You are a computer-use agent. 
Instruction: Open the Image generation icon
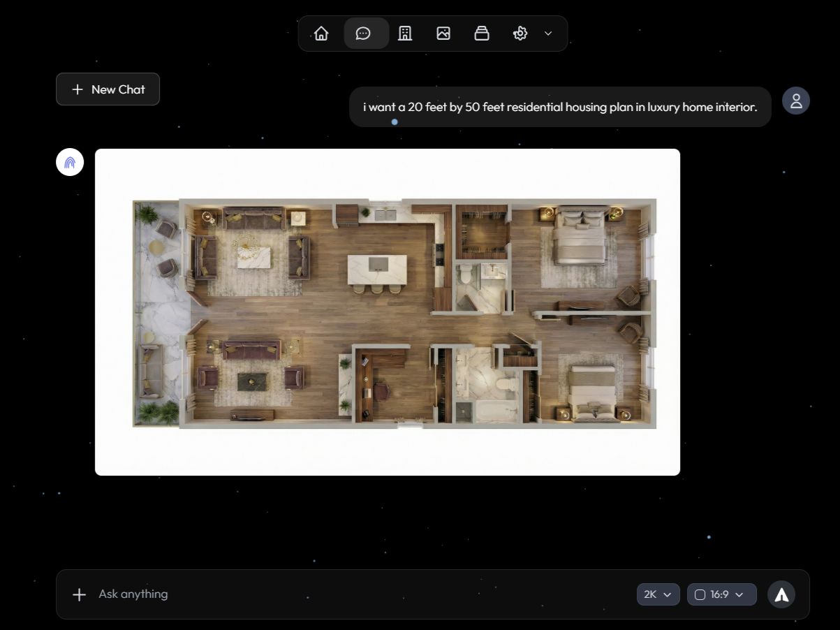[443, 33]
